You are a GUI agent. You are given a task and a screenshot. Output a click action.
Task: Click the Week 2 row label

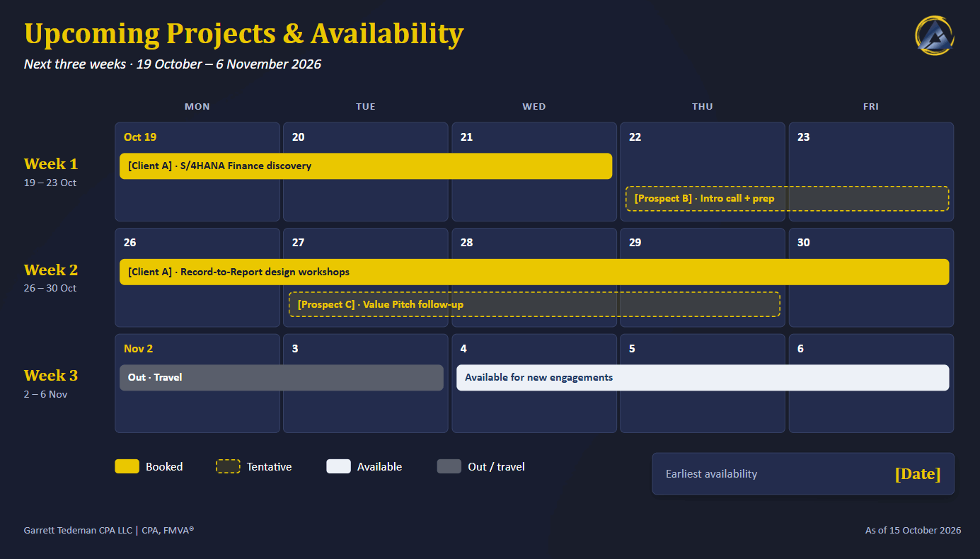point(51,270)
